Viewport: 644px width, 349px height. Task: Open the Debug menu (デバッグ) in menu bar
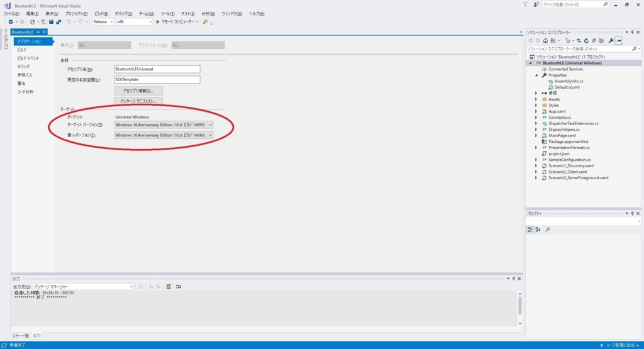[x=124, y=14]
